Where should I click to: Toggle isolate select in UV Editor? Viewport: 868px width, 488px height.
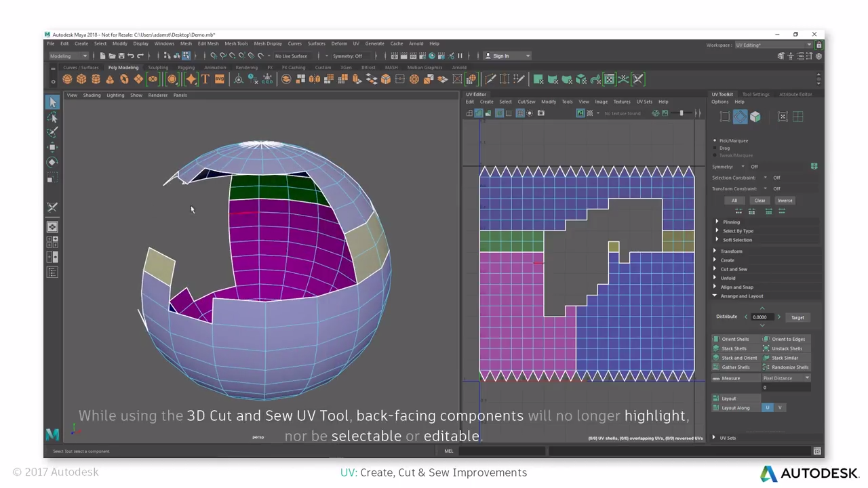pos(530,113)
